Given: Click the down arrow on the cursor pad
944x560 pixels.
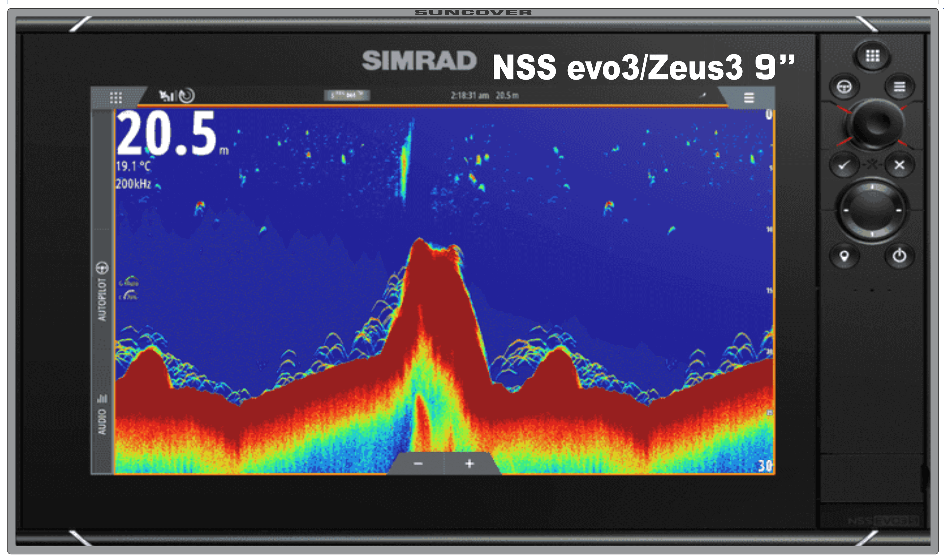Looking at the screenshot, I should pos(872,234).
